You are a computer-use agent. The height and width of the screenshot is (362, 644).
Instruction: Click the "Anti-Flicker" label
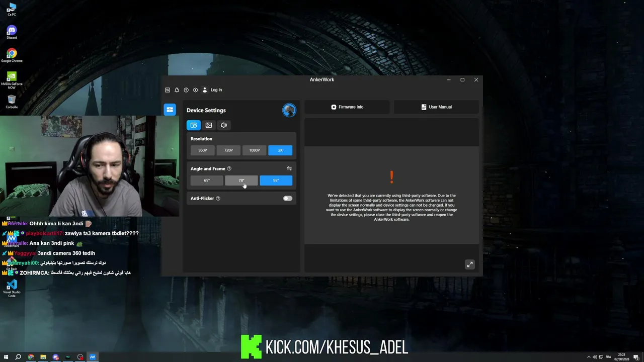pos(202,199)
